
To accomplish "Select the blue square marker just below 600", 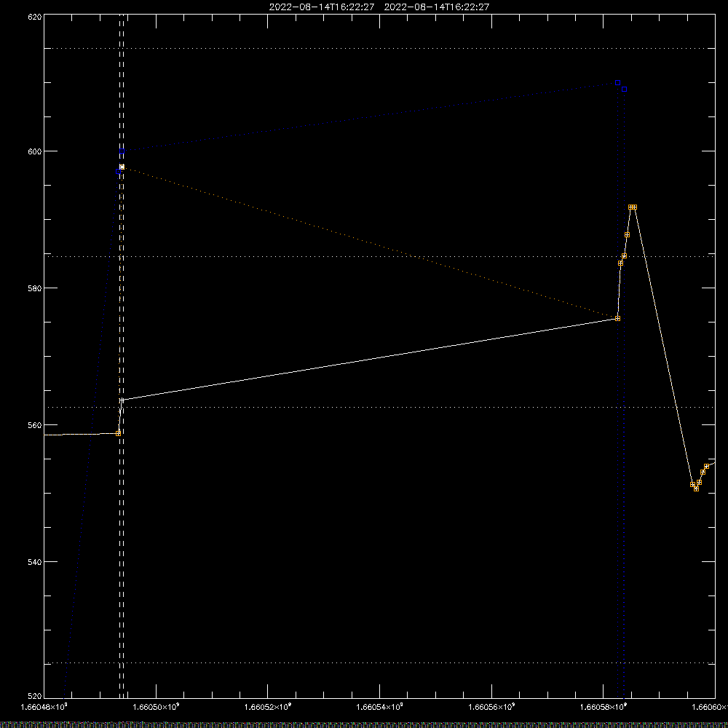I will coord(119,172).
